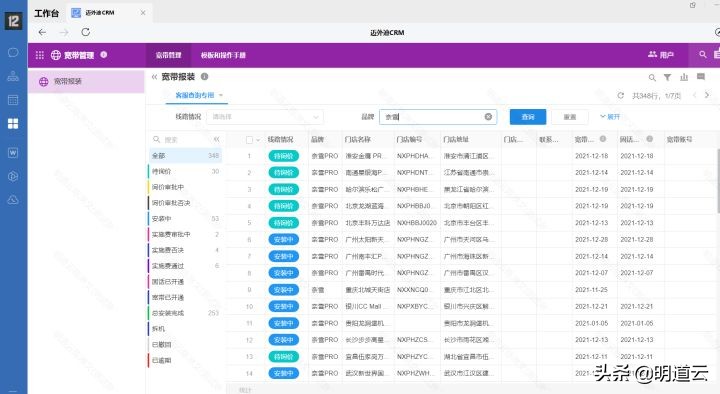720x394 pixels.
Task: Open the 宽带管理 app title
Action: 79,55
